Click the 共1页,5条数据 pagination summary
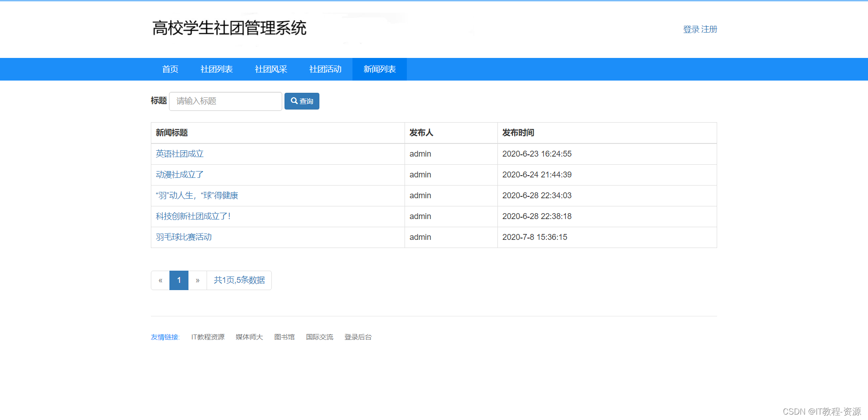The image size is (868, 420). point(239,280)
